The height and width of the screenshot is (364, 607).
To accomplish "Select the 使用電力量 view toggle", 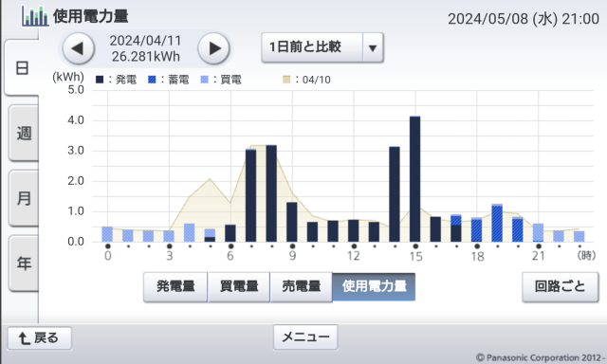I will pyautogui.click(x=374, y=286).
